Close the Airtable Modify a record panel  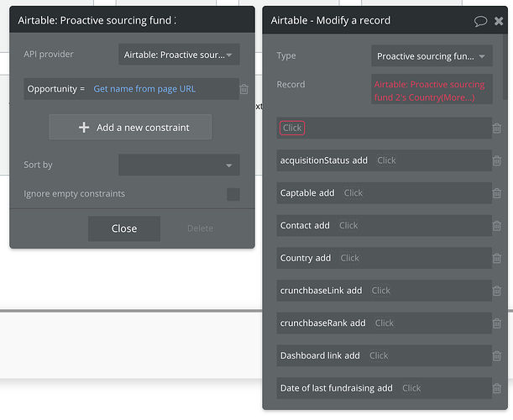point(500,21)
